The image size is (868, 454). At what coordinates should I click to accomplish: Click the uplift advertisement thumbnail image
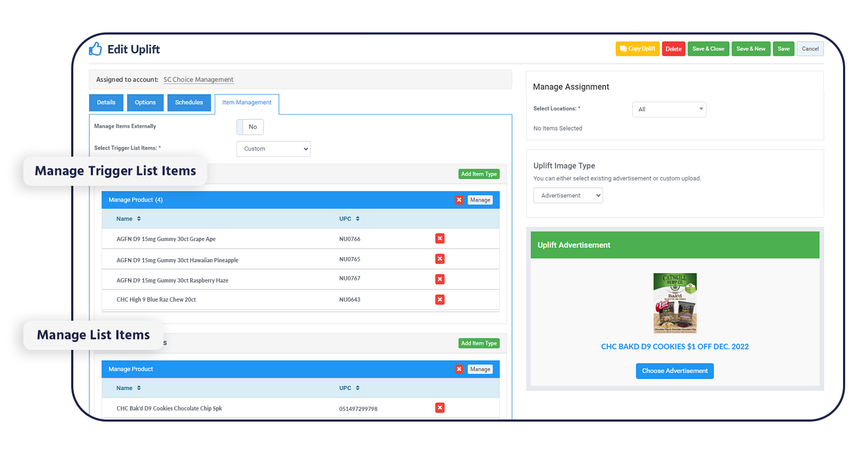coord(675,303)
